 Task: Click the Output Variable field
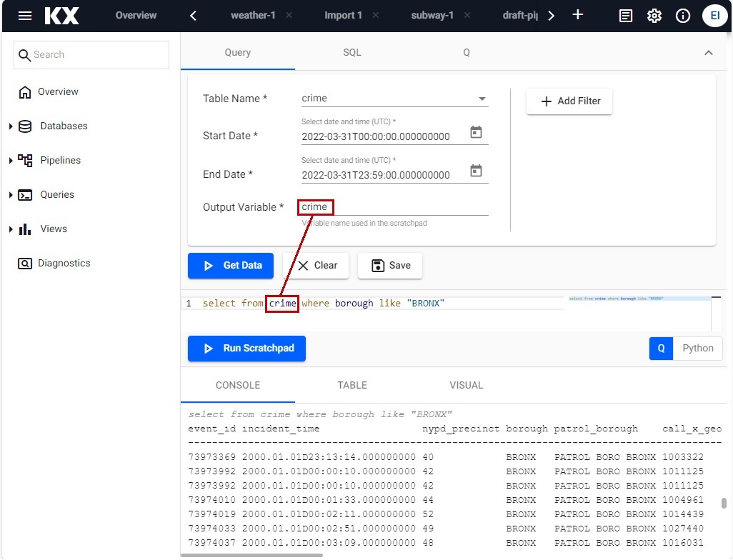(x=394, y=207)
